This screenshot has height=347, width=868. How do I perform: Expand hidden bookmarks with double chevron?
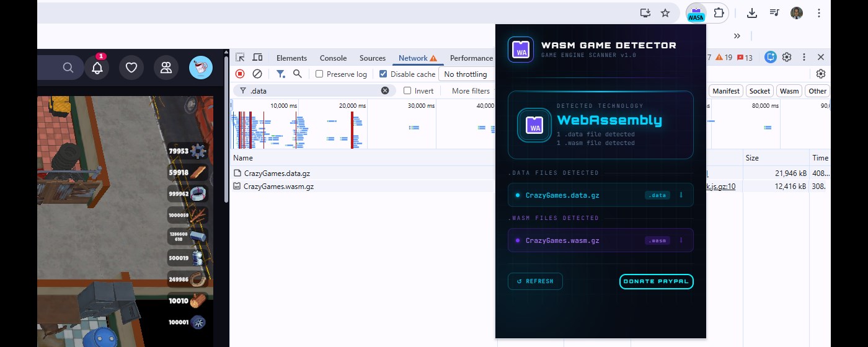coord(737,36)
